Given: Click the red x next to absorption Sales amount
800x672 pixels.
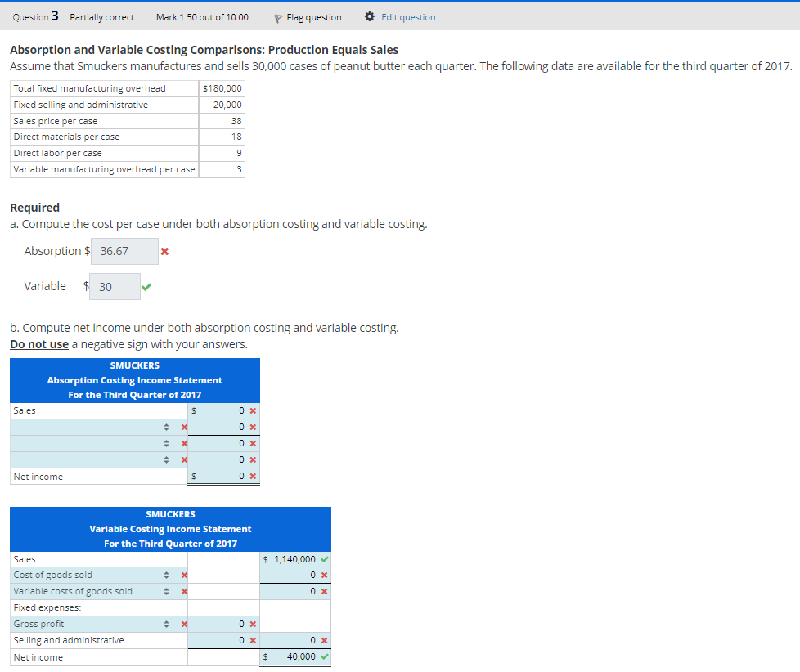Looking at the screenshot, I should [x=252, y=410].
